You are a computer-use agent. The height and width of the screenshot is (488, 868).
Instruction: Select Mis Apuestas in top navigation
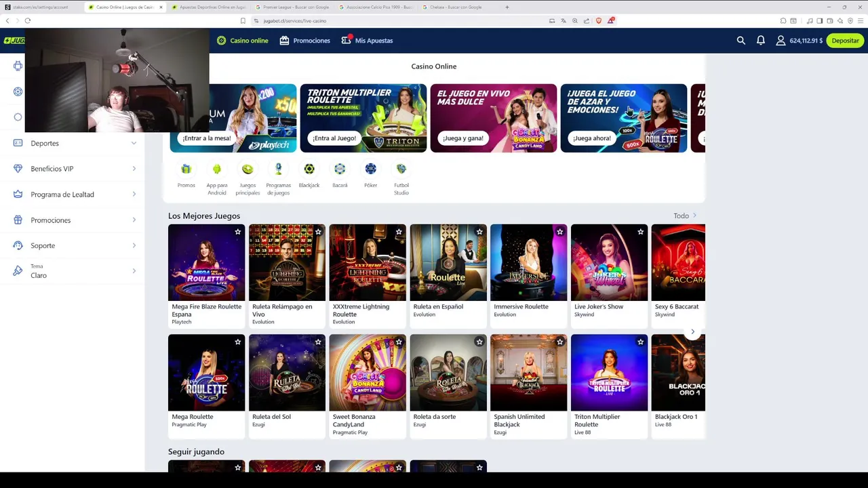coord(367,41)
